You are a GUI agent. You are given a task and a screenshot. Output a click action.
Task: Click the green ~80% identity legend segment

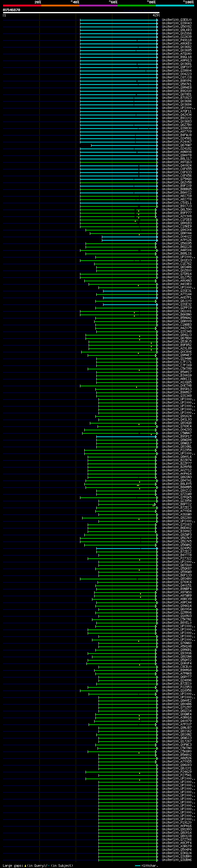[x=137, y=6]
